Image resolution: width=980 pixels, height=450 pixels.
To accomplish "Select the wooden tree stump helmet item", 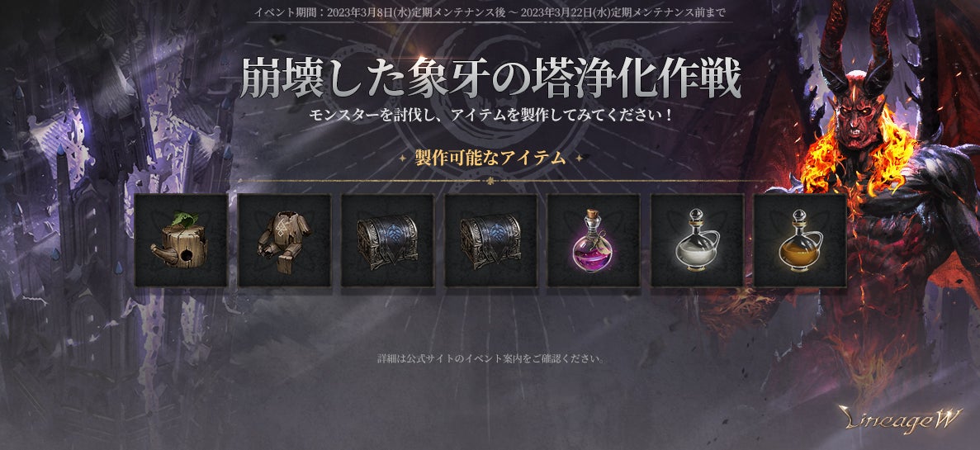I will click(x=182, y=240).
